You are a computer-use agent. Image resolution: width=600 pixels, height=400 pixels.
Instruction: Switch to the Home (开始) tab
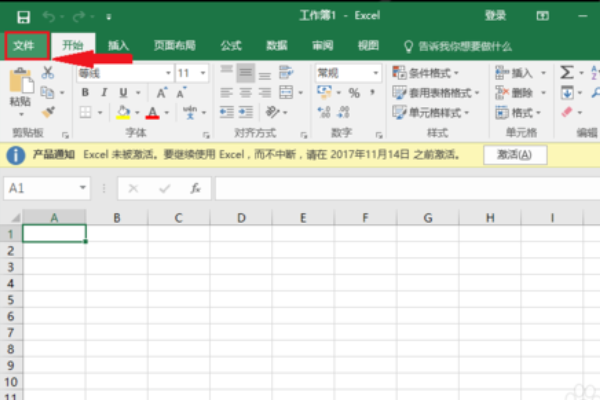click(73, 46)
